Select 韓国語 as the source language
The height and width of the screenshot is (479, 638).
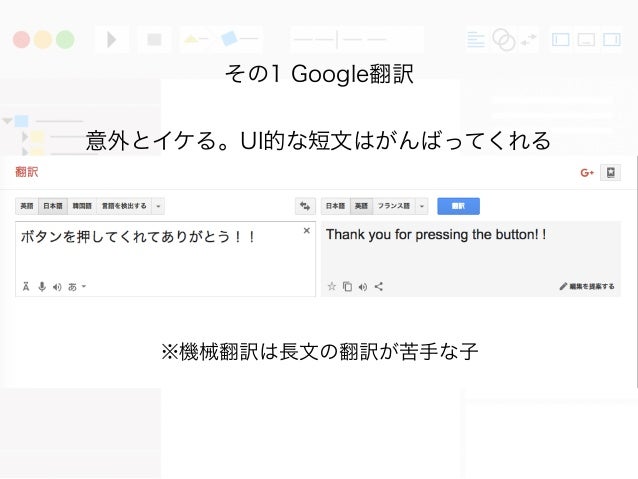(82, 206)
